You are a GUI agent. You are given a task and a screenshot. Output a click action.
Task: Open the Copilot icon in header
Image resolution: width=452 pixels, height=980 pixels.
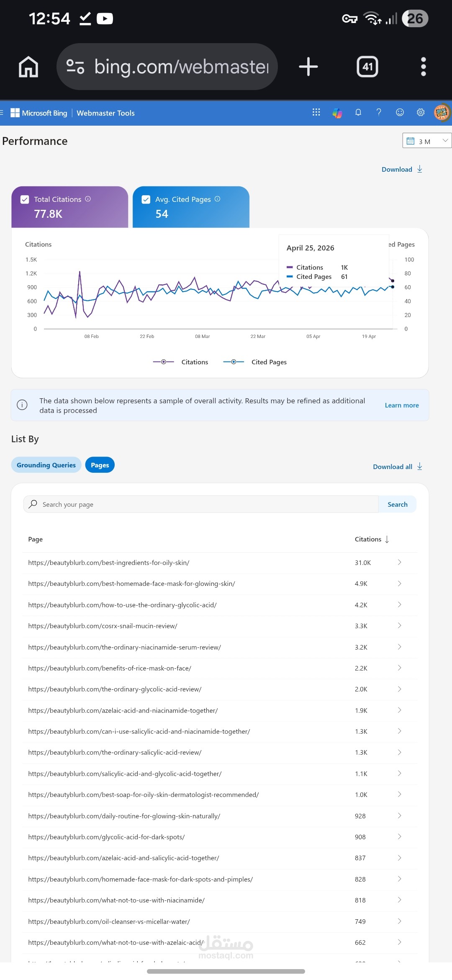point(337,113)
